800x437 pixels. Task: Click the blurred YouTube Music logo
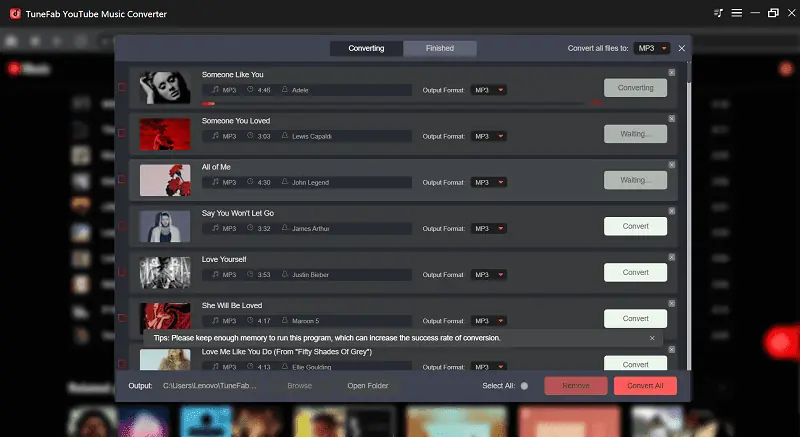[x=29, y=68]
